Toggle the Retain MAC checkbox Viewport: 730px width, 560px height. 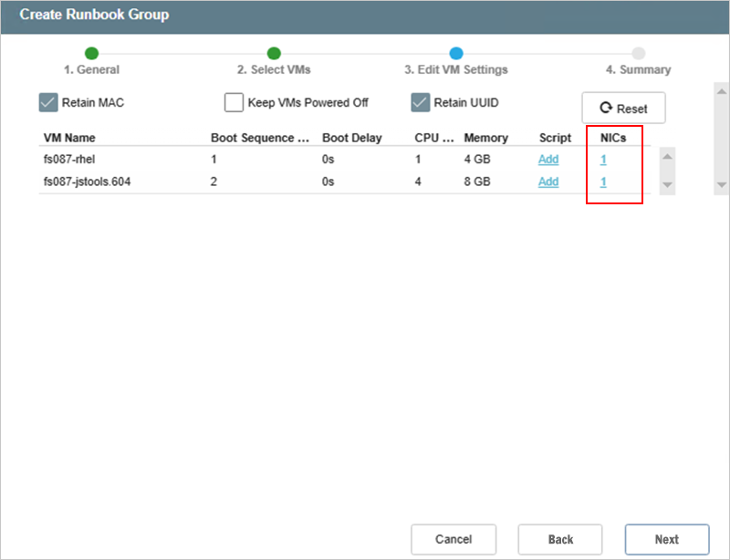pyautogui.click(x=49, y=103)
